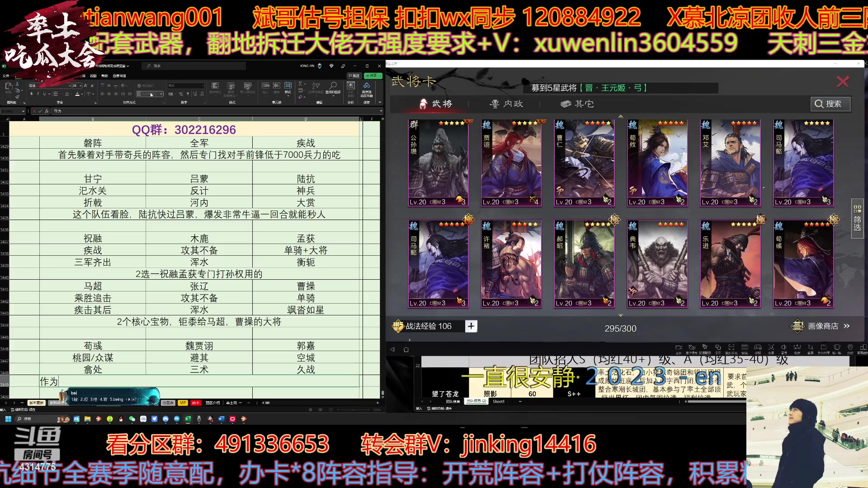Click the Excel title bar search box
The width and height of the screenshot is (868, 488).
click(194, 66)
